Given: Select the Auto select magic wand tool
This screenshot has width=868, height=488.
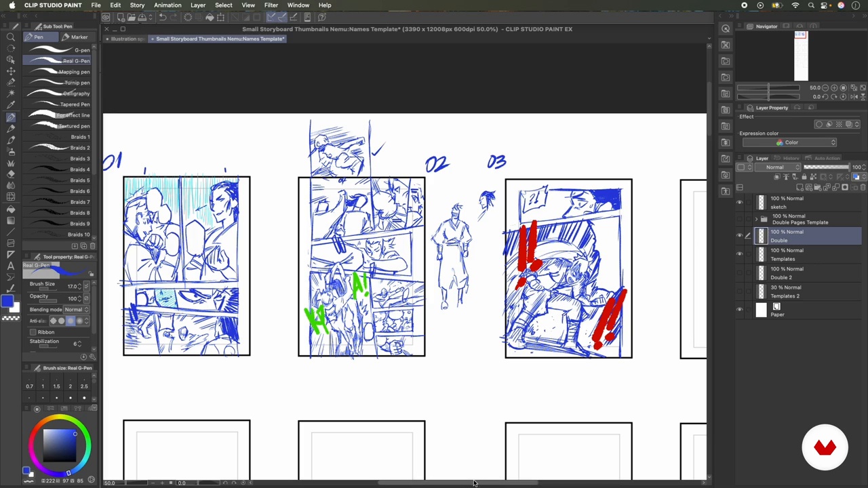Looking at the screenshot, I should tap(11, 94).
